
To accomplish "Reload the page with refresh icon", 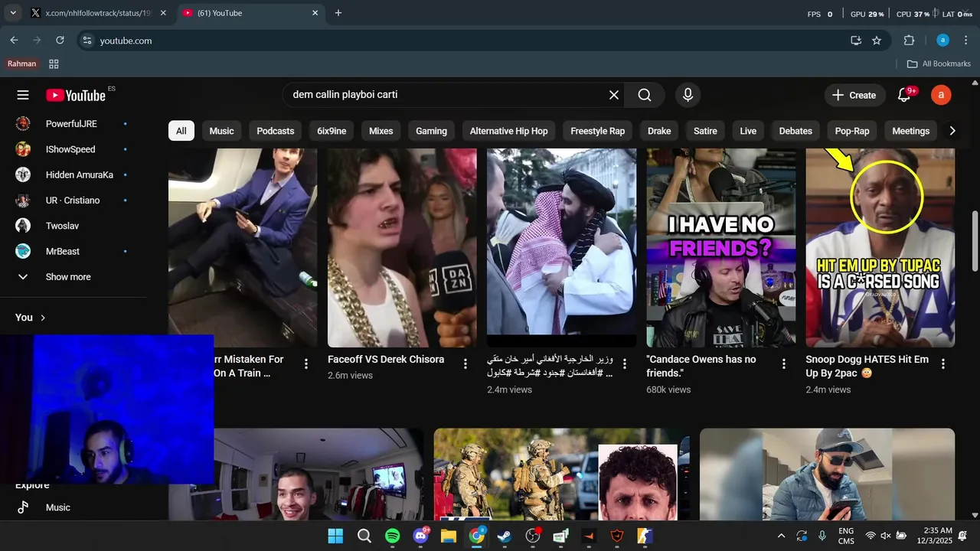I will pos(60,40).
